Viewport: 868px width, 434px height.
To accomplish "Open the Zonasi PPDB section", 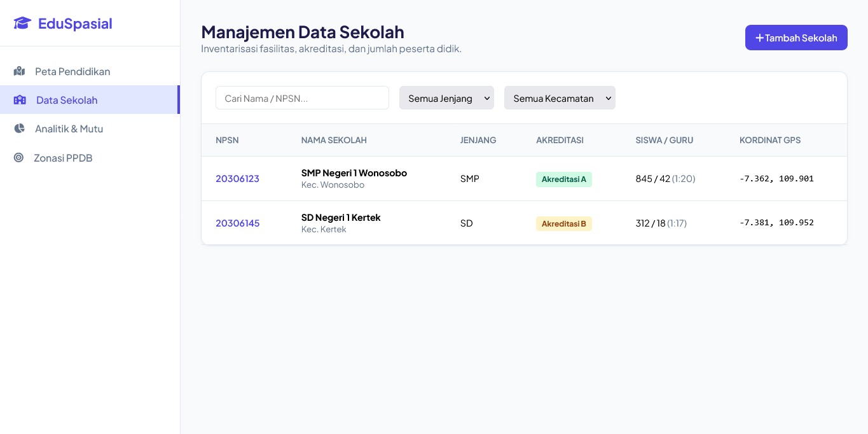I will point(90,157).
